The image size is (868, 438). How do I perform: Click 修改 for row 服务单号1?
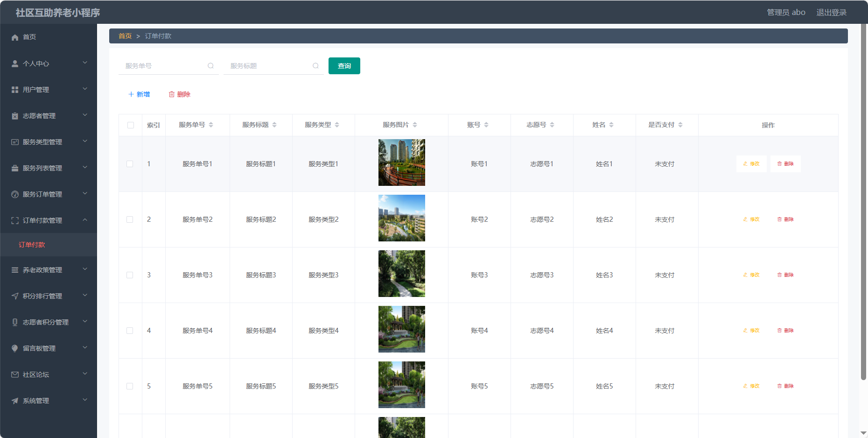[x=751, y=164]
